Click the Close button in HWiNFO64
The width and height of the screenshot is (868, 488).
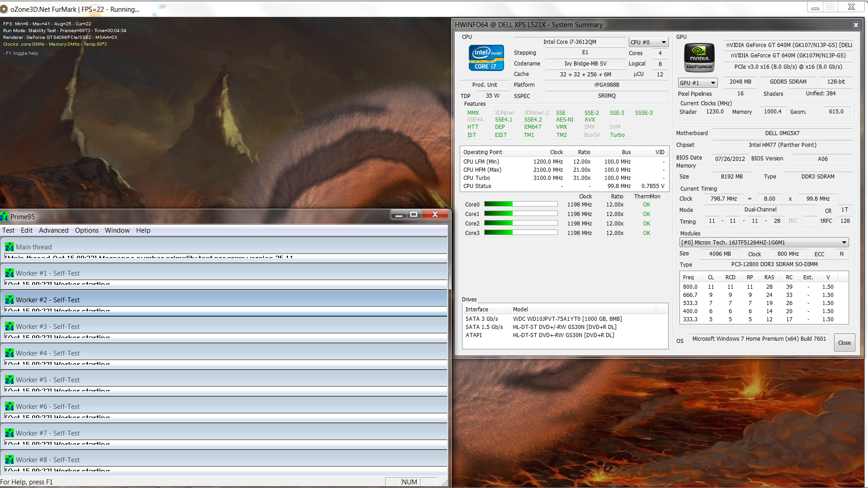click(x=844, y=343)
